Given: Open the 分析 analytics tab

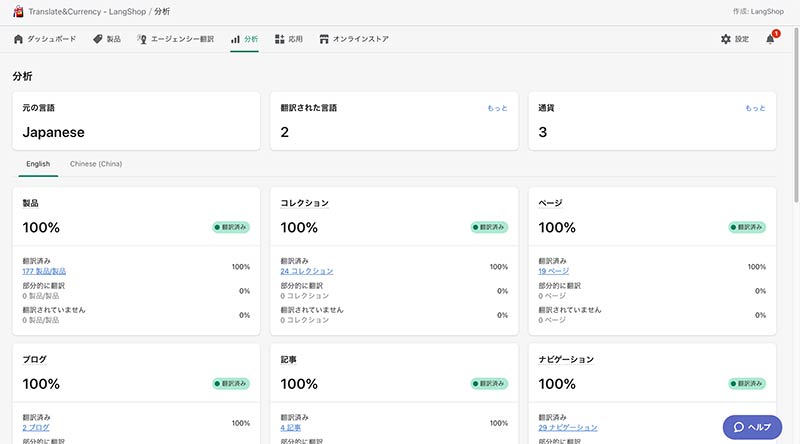Looking at the screenshot, I should pos(244,39).
